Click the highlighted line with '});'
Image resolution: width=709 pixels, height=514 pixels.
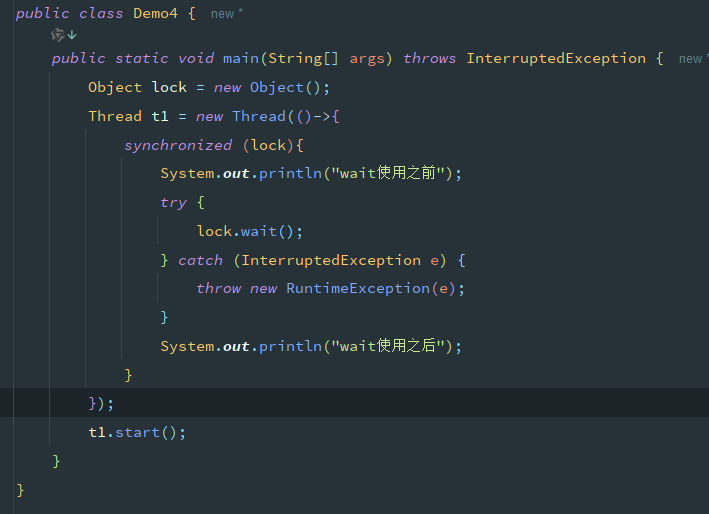tap(354, 402)
